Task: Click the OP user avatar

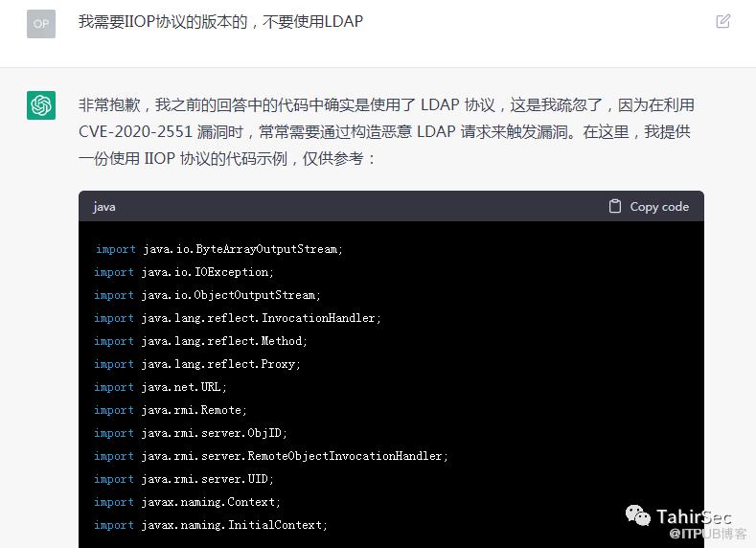Action: point(41,24)
